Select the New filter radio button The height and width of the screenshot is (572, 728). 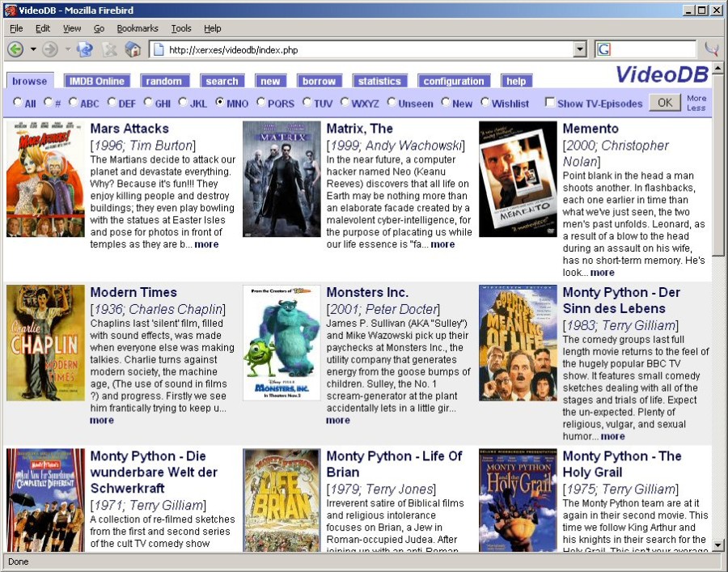click(x=445, y=102)
